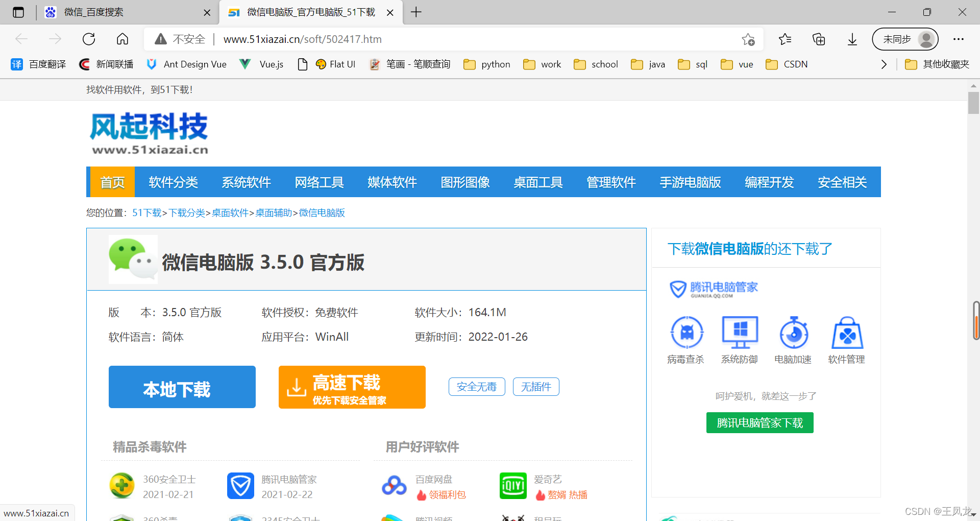Select 媒体软件 in site navigation
This screenshot has width=980, height=521.
coord(392,182)
